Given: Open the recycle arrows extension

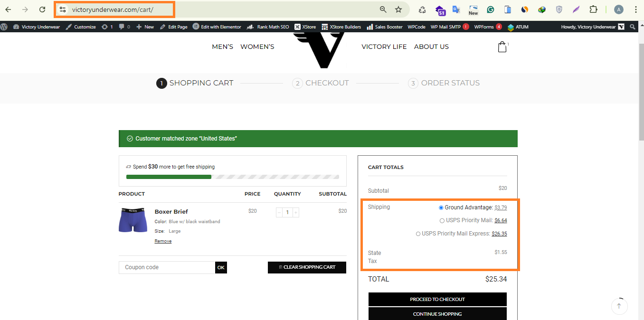Looking at the screenshot, I should click(x=422, y=9).
